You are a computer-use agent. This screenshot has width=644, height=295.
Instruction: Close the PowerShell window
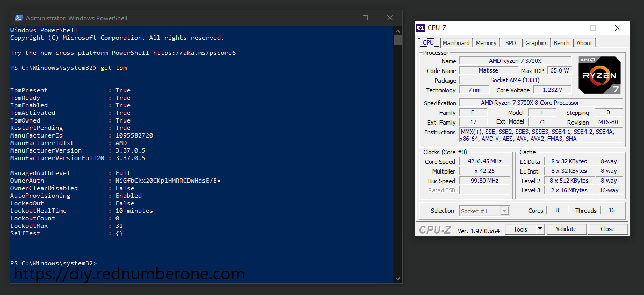point(390,18)
